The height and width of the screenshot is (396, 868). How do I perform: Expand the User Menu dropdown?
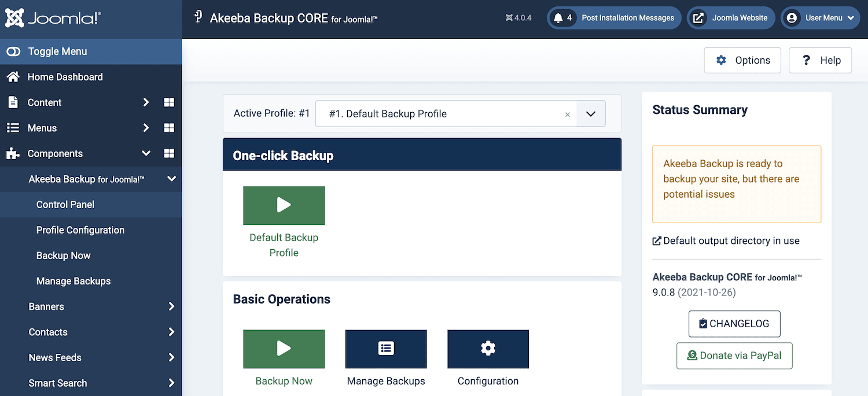pyautogui.click(x=821, y=18)
